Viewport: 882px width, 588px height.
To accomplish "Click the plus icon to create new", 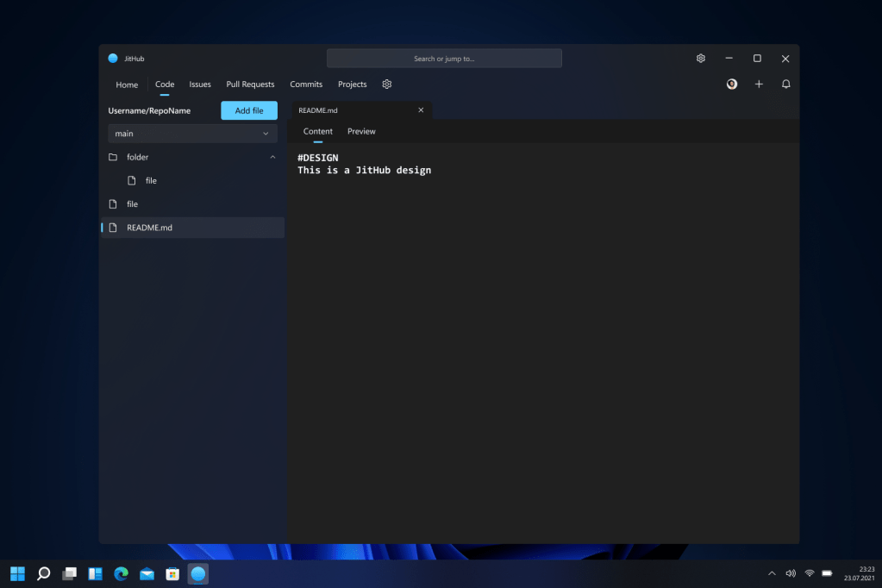I will 759,84.
